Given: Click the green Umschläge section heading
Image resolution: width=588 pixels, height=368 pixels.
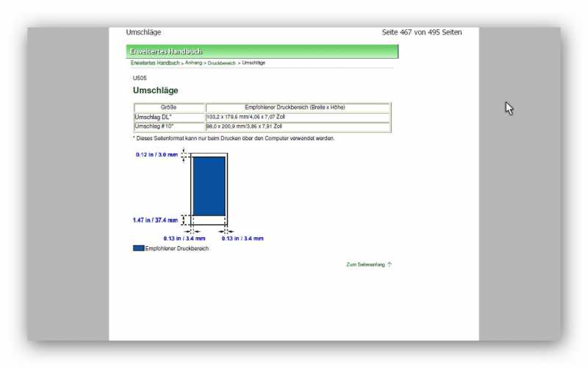Looking at the screenshot, I should pyautogui.click(x=155, y=90).
